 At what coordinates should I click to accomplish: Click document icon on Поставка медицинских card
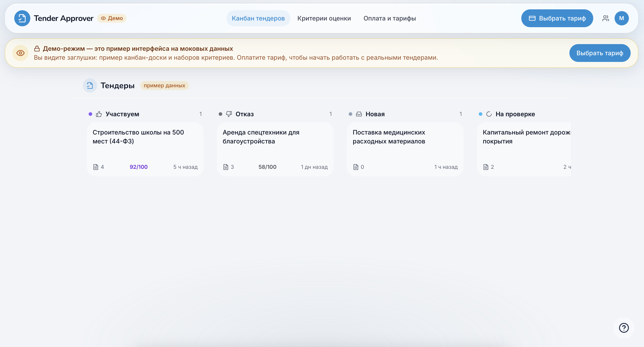356,167
